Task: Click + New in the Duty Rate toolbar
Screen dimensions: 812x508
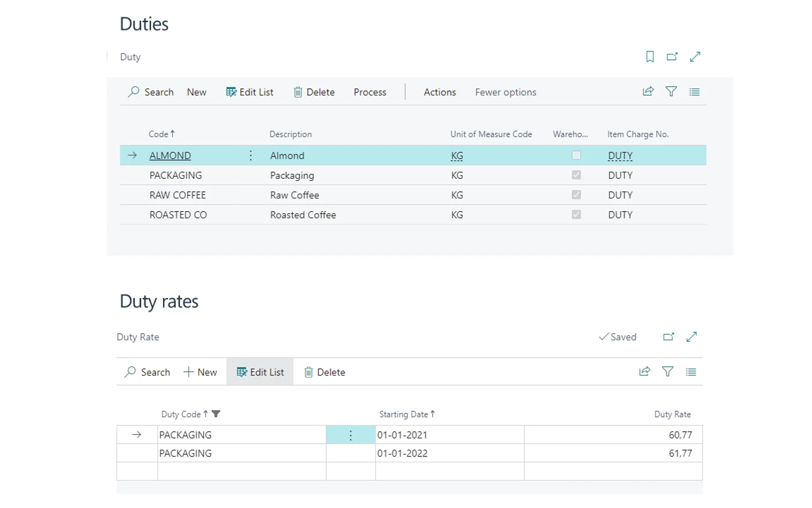Action: (200, 372)
